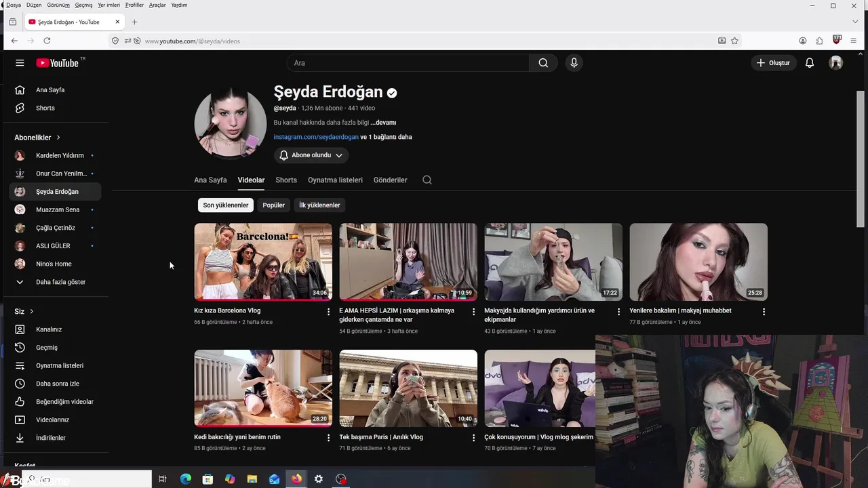Open Settings gear in the taskbar
Screen dimensions: 868x488
click(x=319, y=479)
